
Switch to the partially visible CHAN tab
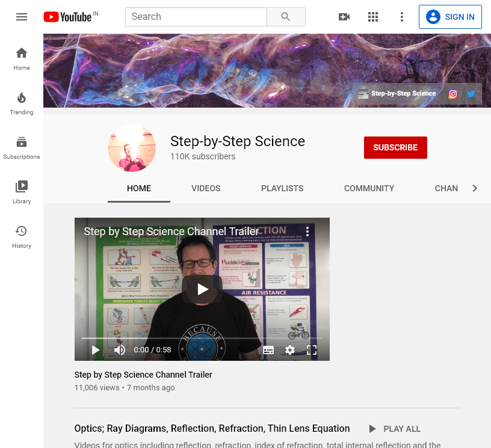coord(446,188)
